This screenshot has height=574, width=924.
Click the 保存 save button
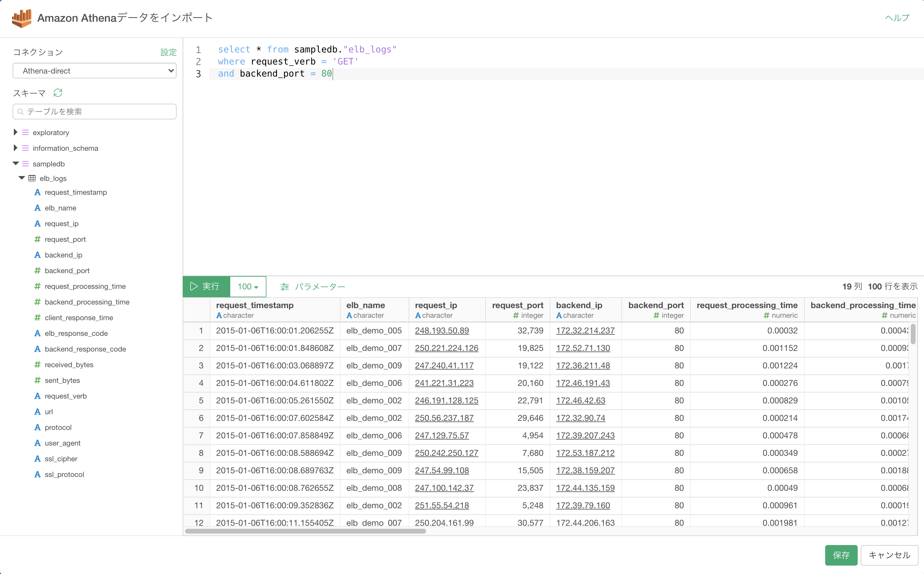click(x=841, y=555)
